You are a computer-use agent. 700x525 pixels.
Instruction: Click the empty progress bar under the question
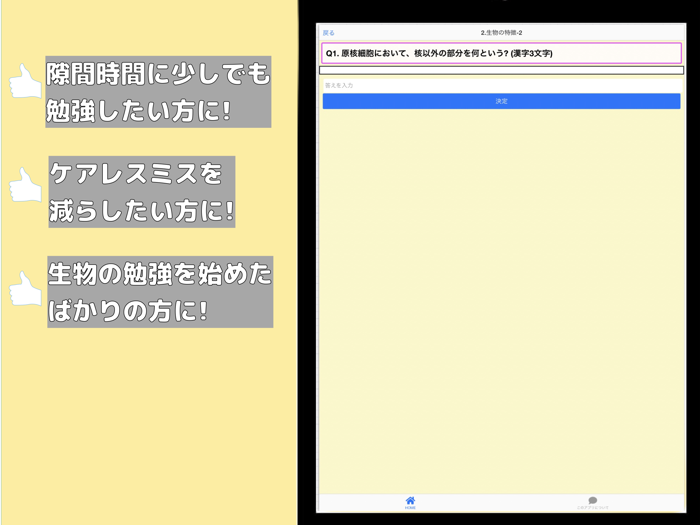tap(501, 70)
